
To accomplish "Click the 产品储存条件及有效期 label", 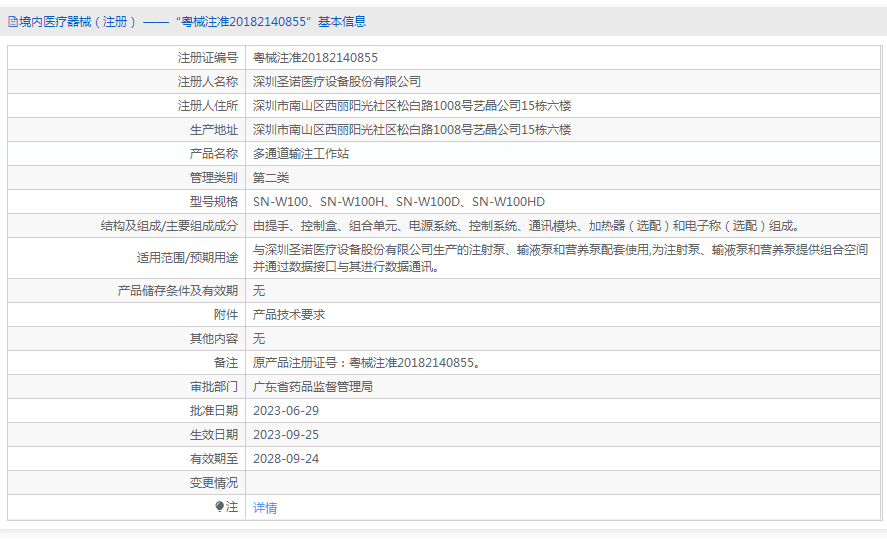I will [178, 290].
